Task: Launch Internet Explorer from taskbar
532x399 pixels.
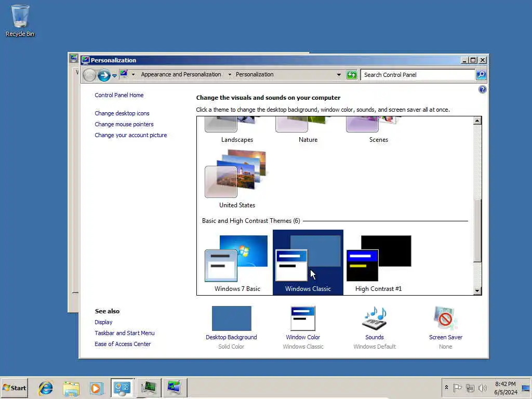Action: tap(46, 388)
